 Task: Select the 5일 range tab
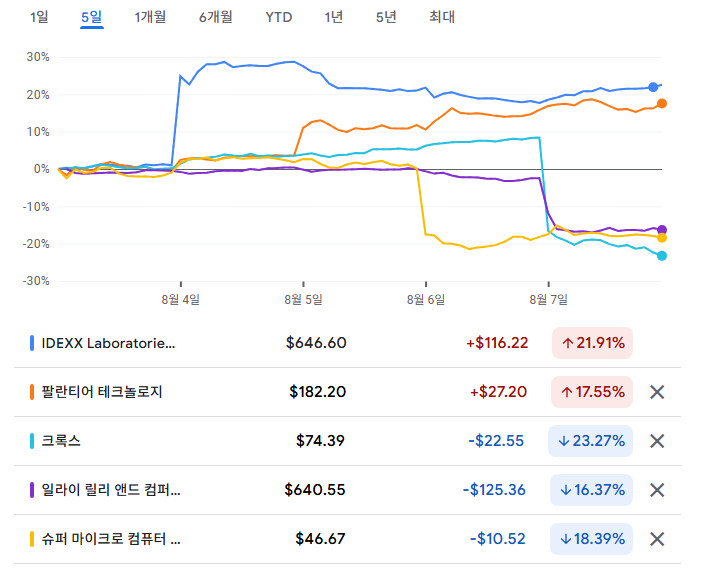pos(92,17)
